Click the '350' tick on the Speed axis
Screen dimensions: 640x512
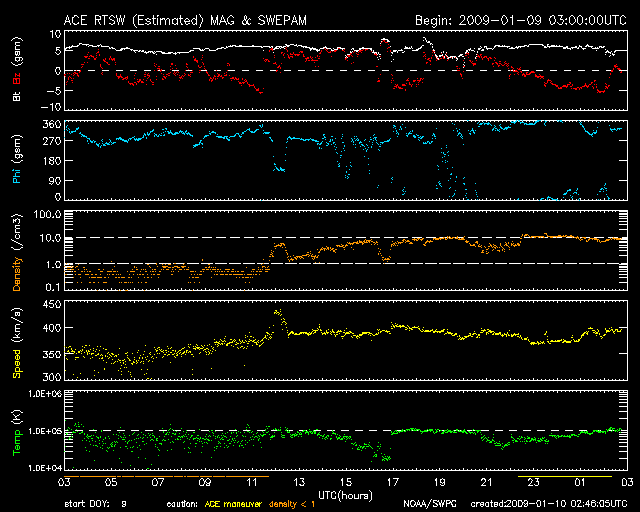pyautogui.click(x=51, y=354)
